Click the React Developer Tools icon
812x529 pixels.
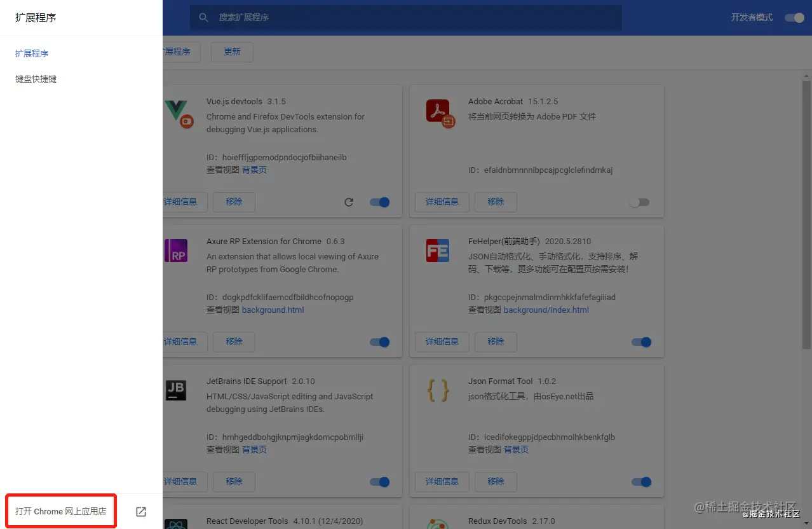click(176, 525)
